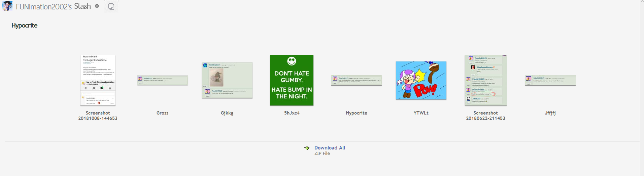This screenshot has height=176, width=644.
Task: Click the Gjkkg item label
Action: [227, 113]
